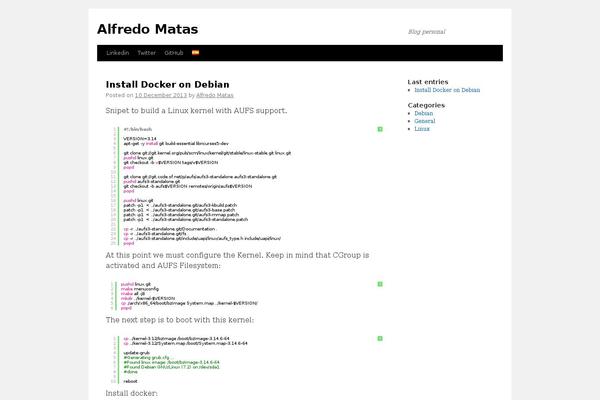
Task: Click the 'update-grub' code line
Action: point(137,353)
